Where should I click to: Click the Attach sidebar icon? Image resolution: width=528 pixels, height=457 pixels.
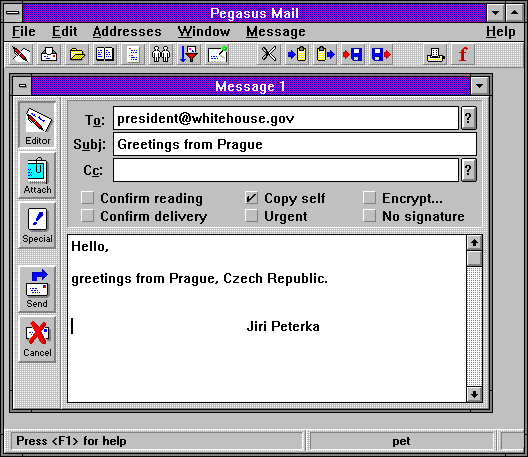pyautogui.click(x=37, y=175)
